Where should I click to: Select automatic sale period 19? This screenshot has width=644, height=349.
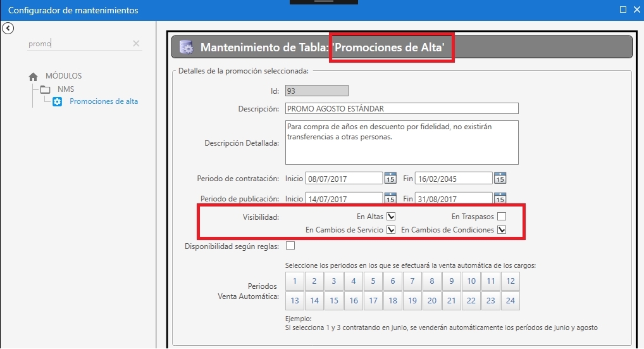tap(412, 301)
